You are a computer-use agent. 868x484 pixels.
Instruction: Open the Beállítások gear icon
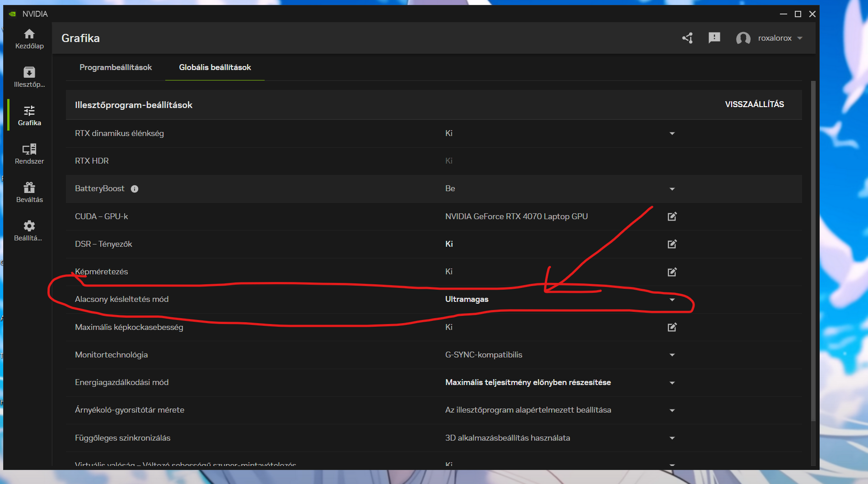click(29, 226)
